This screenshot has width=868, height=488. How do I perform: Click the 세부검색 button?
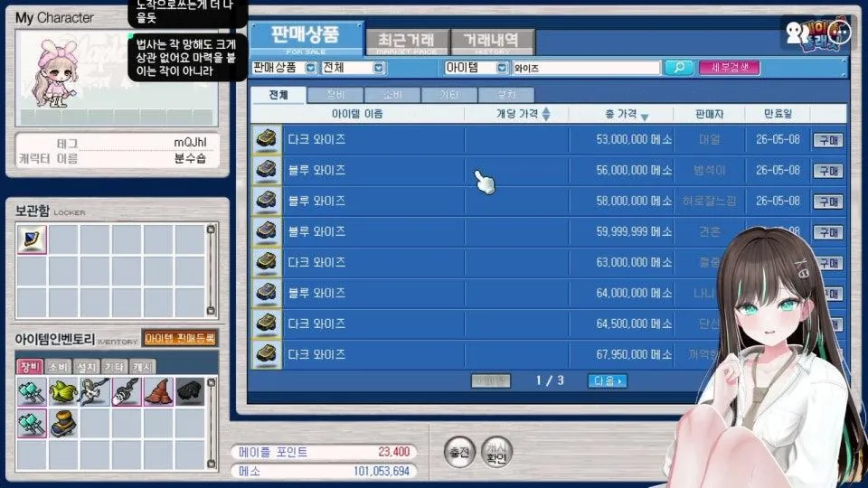point(729,68)
